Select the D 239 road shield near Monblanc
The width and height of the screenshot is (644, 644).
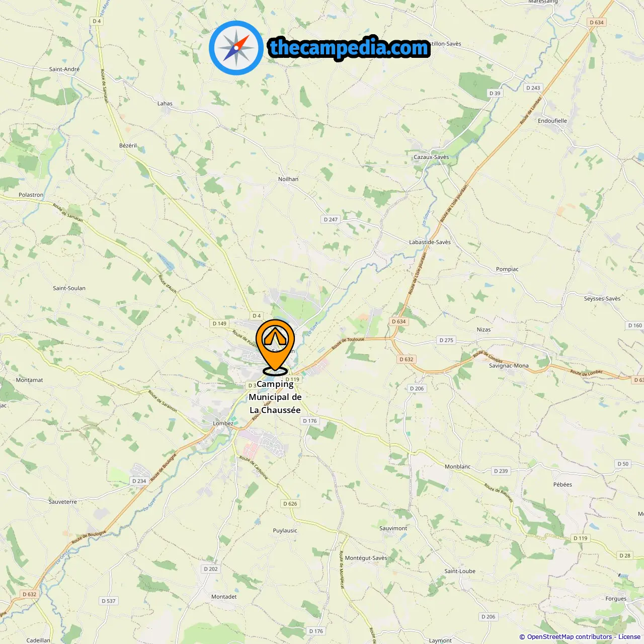tap(501, 471)
